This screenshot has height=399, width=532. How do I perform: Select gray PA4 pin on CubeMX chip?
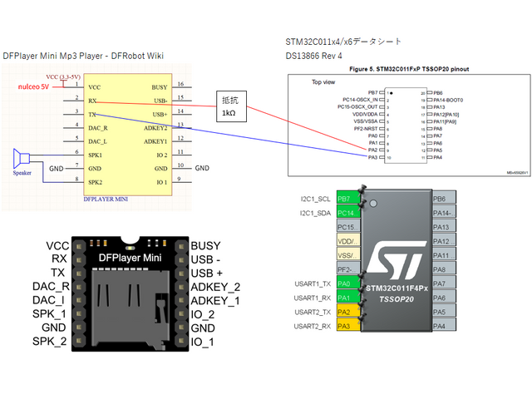tap(444, 326)
